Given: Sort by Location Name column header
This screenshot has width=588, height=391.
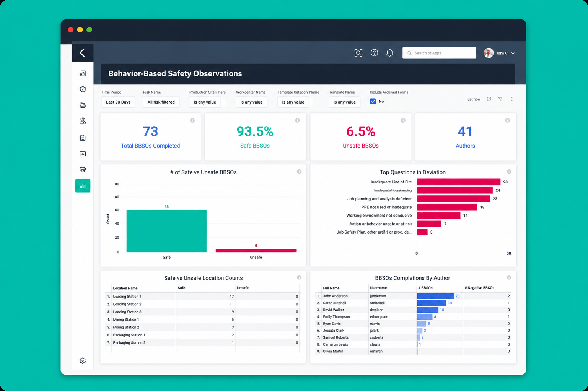Looking at the screenshot, I should 125,288.
